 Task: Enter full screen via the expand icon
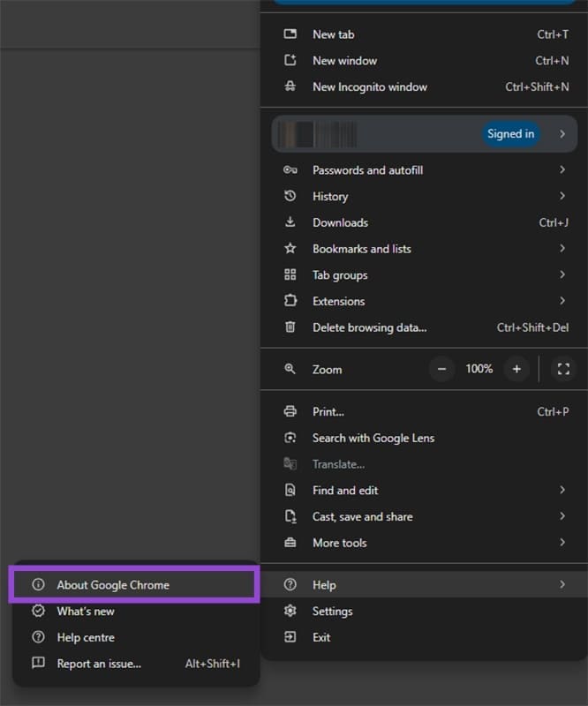tap(563, 369)
